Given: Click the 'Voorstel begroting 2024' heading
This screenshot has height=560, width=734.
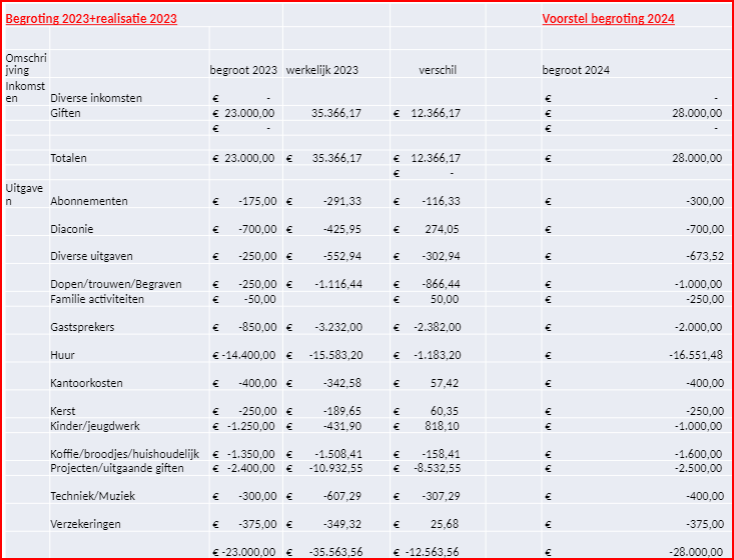Looking at the screenshot, I should pos(608,19).
